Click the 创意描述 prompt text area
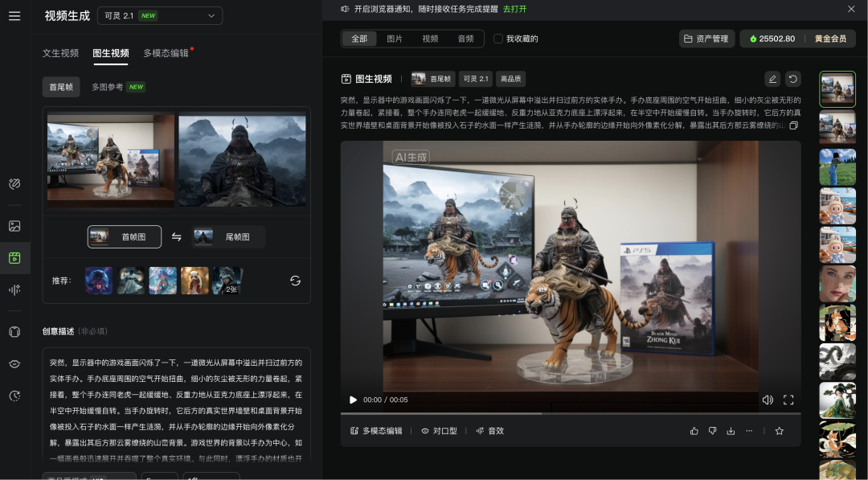The image size is (868, 480). pyautogui.click(x=177, y=406)
